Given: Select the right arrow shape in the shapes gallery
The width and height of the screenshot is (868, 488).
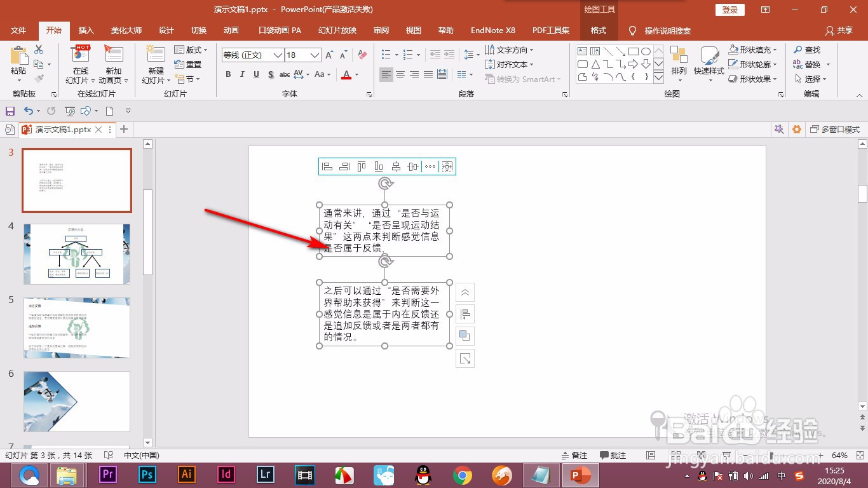Looking at the screenshot, I should pos(633,64).
